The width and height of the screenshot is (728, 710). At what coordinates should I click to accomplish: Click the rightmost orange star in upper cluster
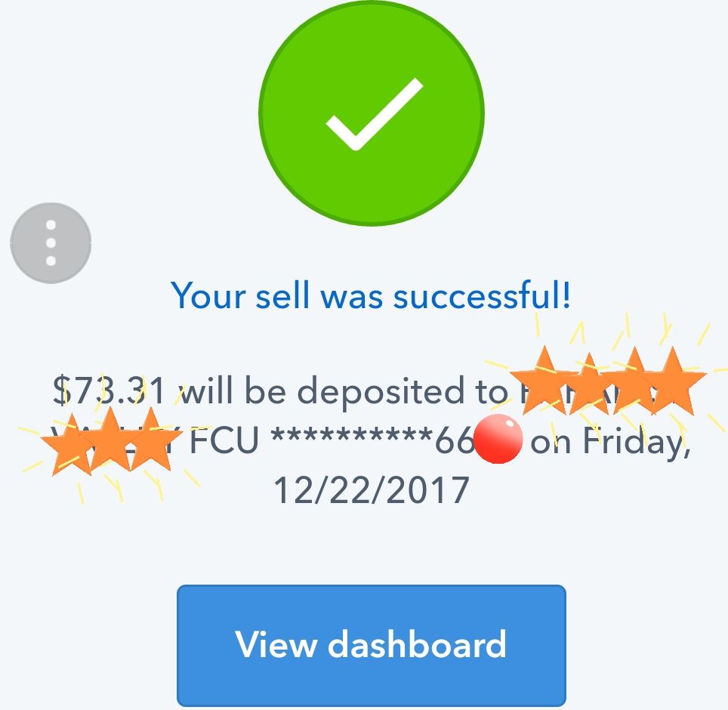[672, 382]
